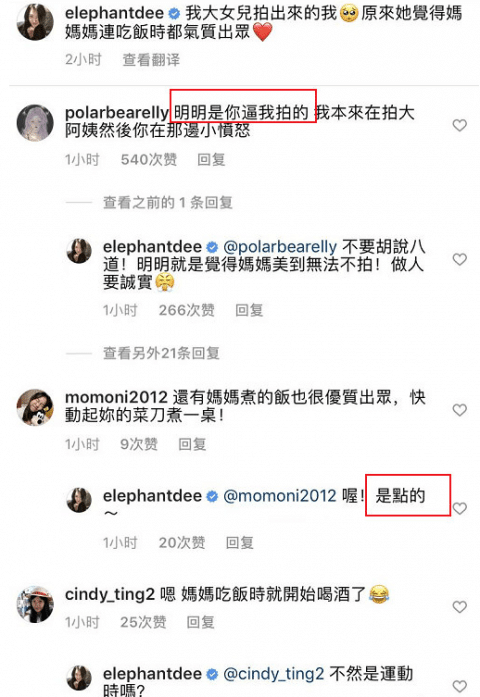
Task: Open cindy_ting2's avatar
Action: pyautogui.click(x=35, y=604)
